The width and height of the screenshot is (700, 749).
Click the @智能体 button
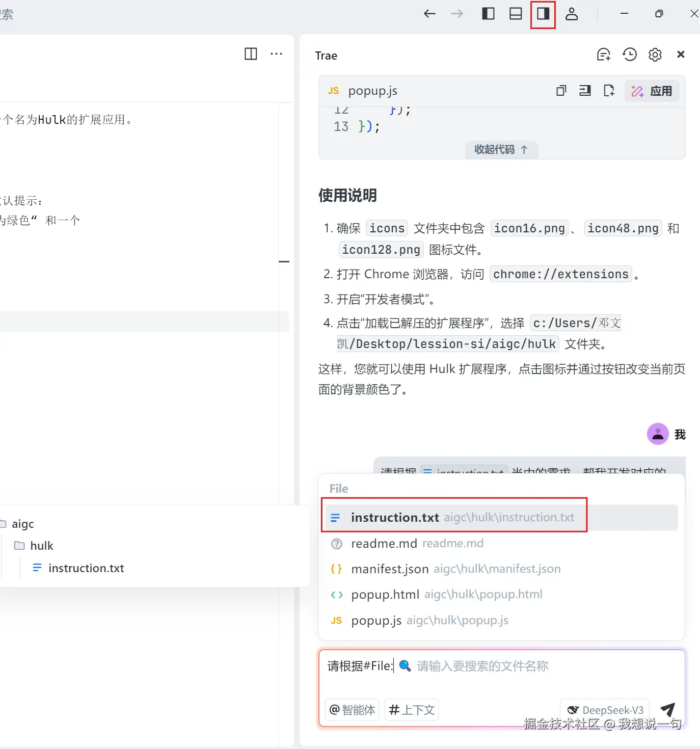pos(352,710)
